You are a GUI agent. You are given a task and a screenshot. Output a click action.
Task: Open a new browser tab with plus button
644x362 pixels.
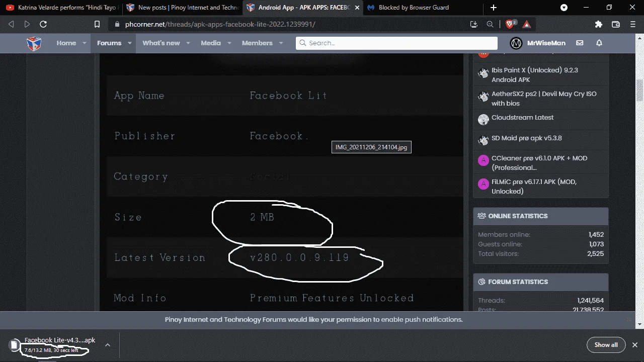click(494, 8)
